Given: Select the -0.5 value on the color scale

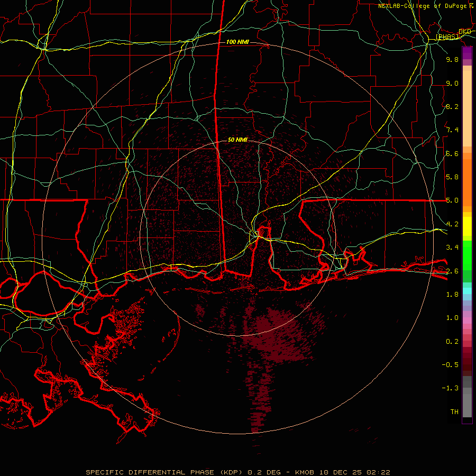Looking at the screenshot, I should tap(451, 365).
